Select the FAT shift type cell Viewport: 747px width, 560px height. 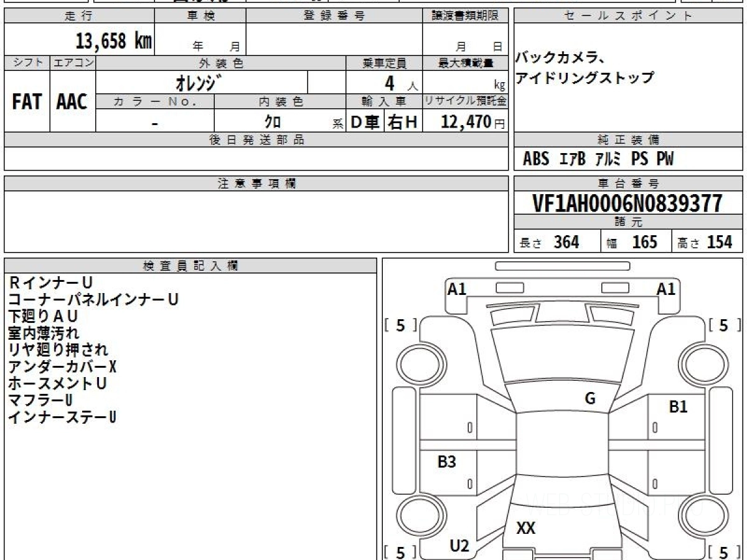27,102
